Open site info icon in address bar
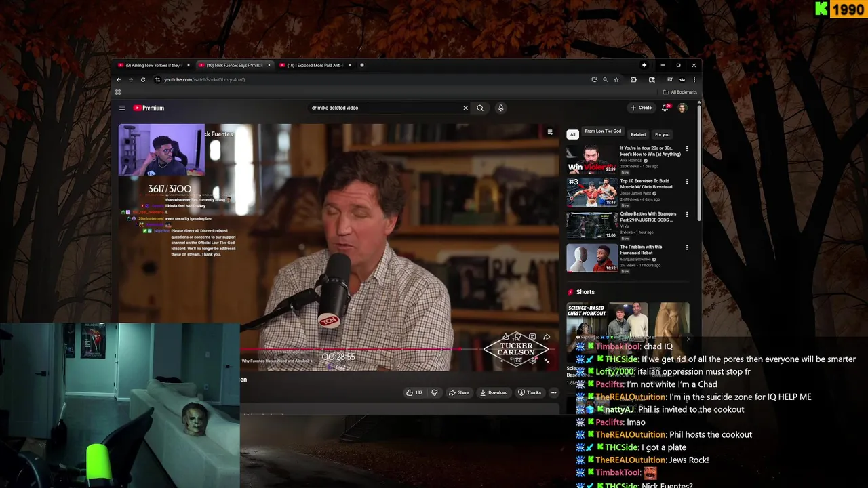 [157, 79]
